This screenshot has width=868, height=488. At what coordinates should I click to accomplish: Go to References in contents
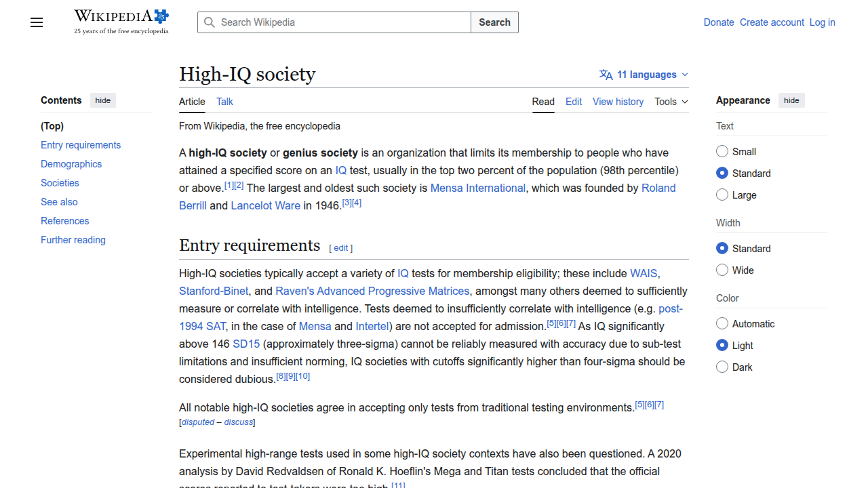[64, 221]
